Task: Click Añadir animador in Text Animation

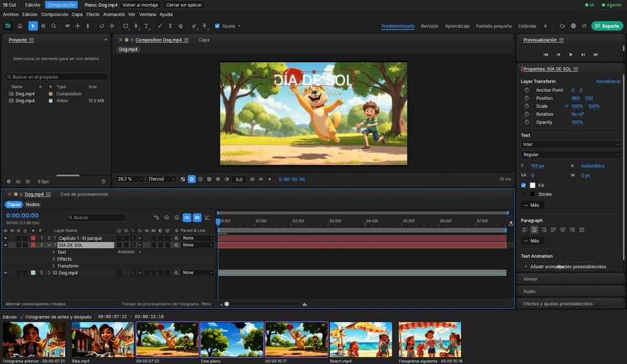Action: (x=544, y=267)
